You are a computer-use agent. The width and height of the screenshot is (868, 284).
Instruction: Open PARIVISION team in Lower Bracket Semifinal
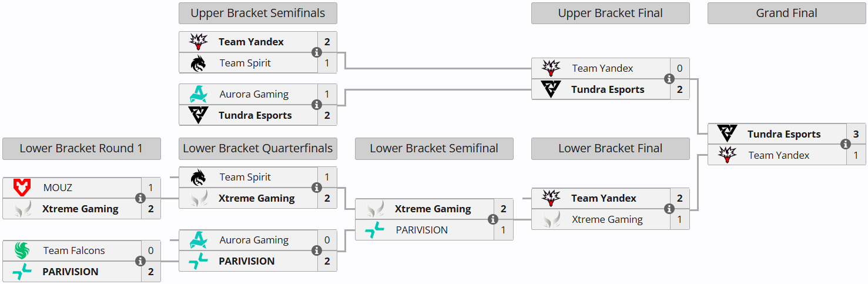pyautogui.click(x=421, y=230)
